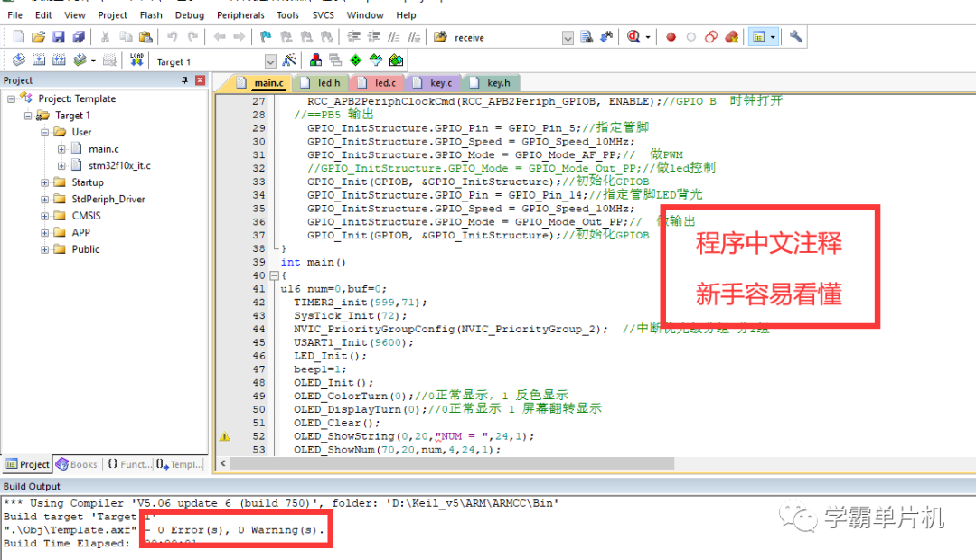Viewport: 976px width, 560px height.
Task: Start debug session with the red 'd' icon
Action: (x=633, y=37)
